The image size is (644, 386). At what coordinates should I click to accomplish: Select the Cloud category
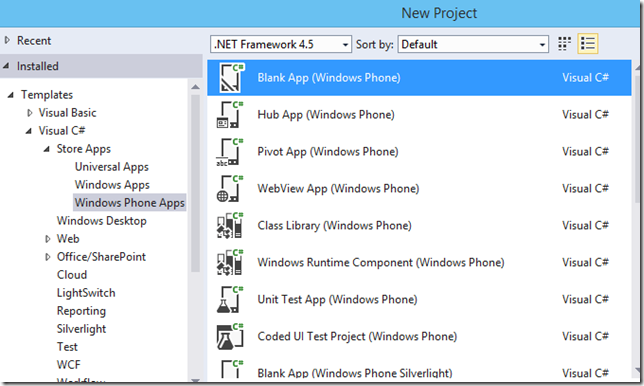click(x=72, y=275)
